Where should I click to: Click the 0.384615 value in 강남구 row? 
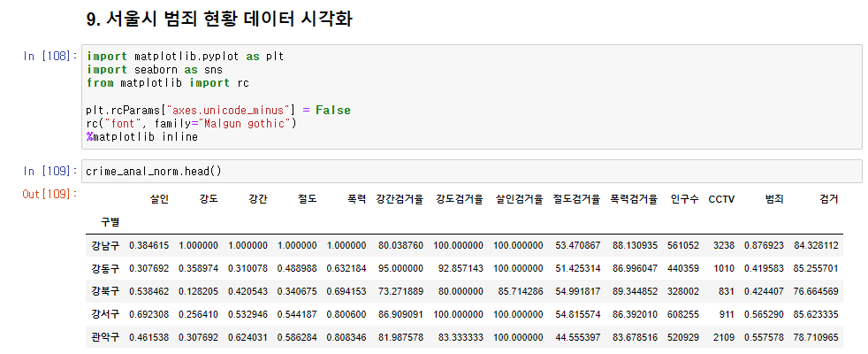coord(148,245)
